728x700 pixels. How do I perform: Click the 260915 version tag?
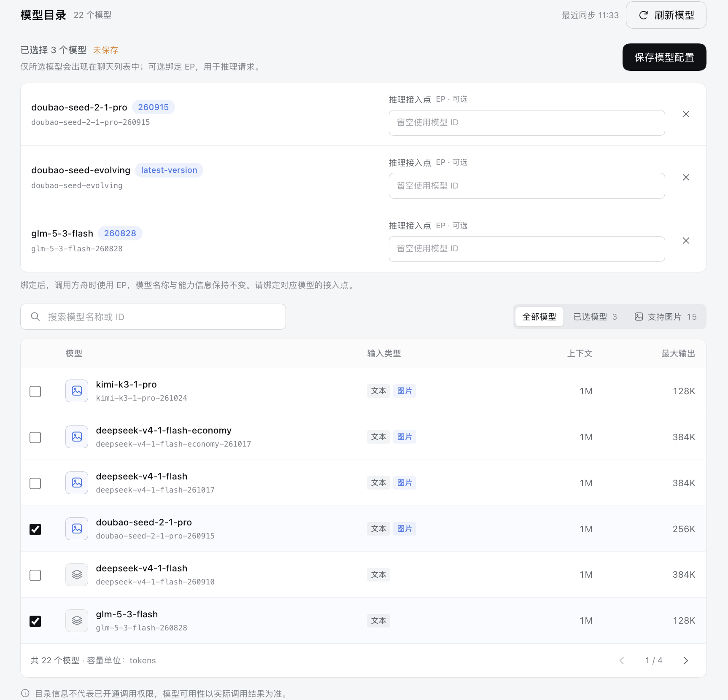click(154, 107)
